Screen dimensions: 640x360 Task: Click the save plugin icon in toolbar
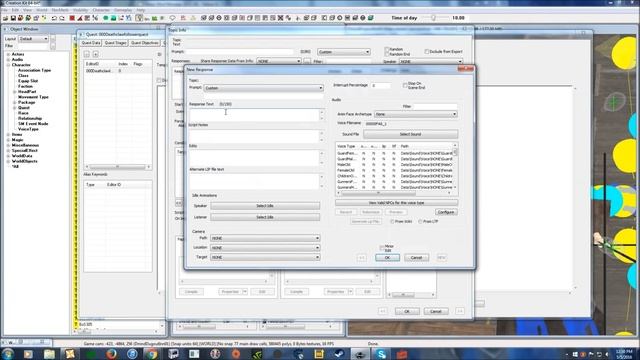pos(13,18)
